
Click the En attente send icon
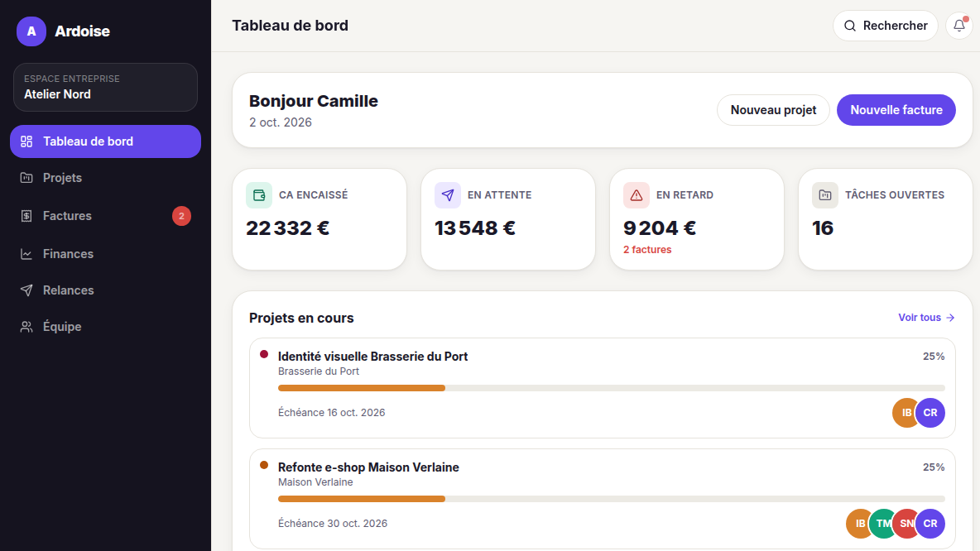tap(448, 195)
